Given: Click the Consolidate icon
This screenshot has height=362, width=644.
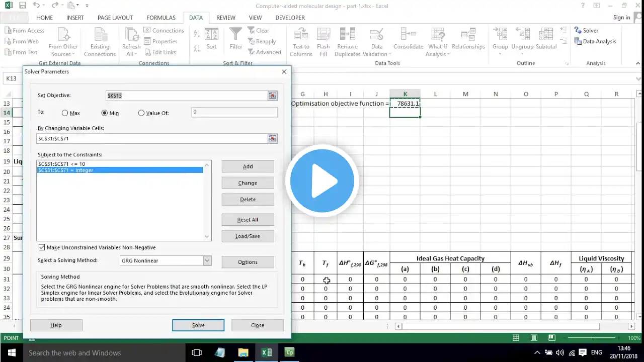Looking at the screenshot, I should point(408,35).
